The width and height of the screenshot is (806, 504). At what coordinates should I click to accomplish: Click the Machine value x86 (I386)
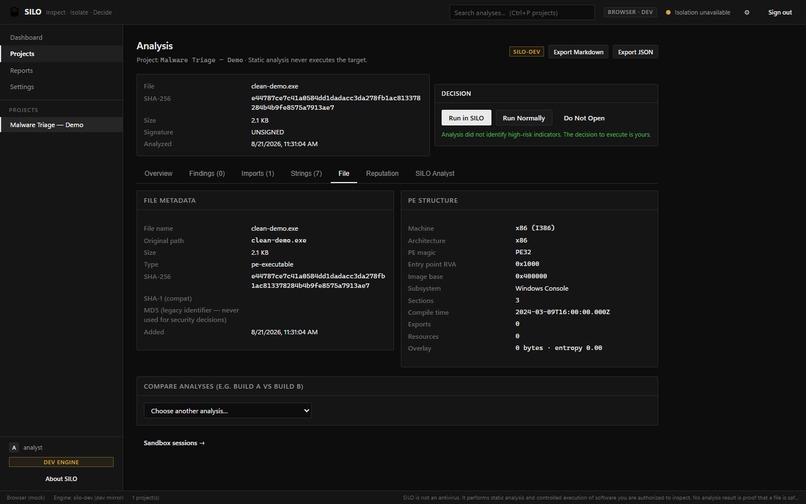(x=535, y=228)
